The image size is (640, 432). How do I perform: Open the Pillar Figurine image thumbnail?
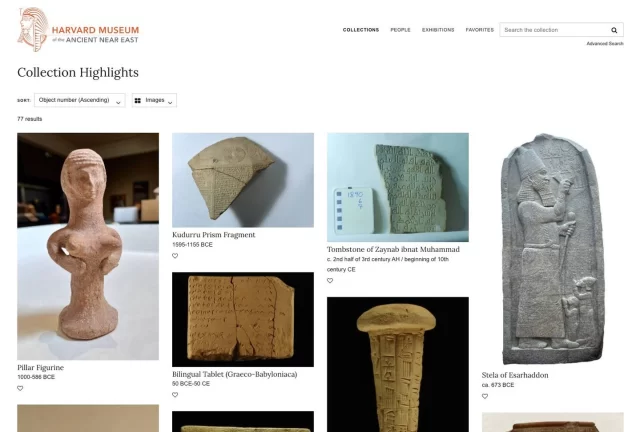(x=88, y=246)
